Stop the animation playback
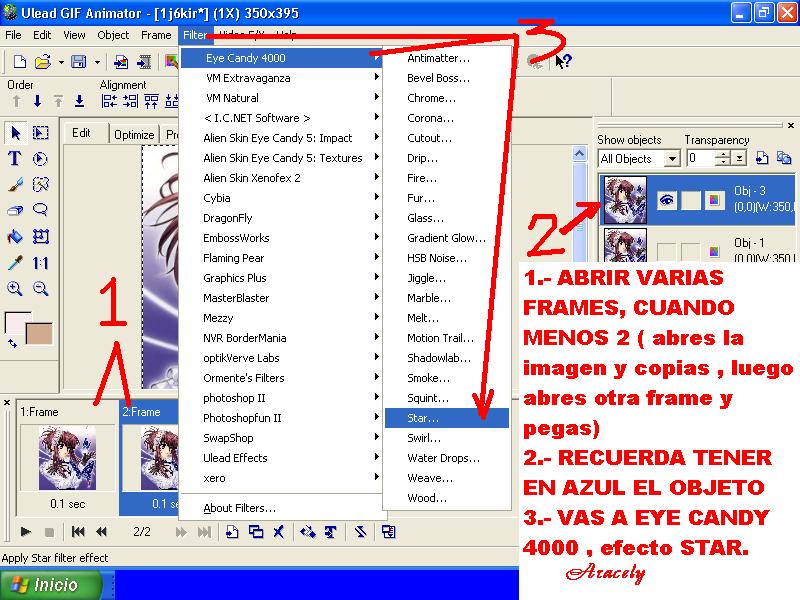The image size is (800, 600). pyautogui.click(x=49, y=532)
